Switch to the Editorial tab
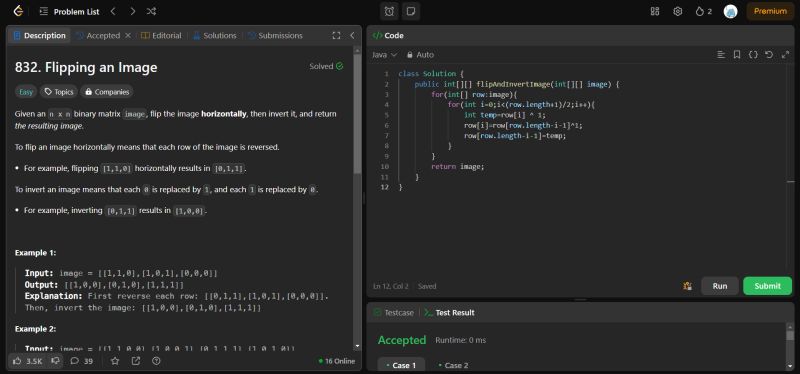The image size is (800, 374). point(161,36)
